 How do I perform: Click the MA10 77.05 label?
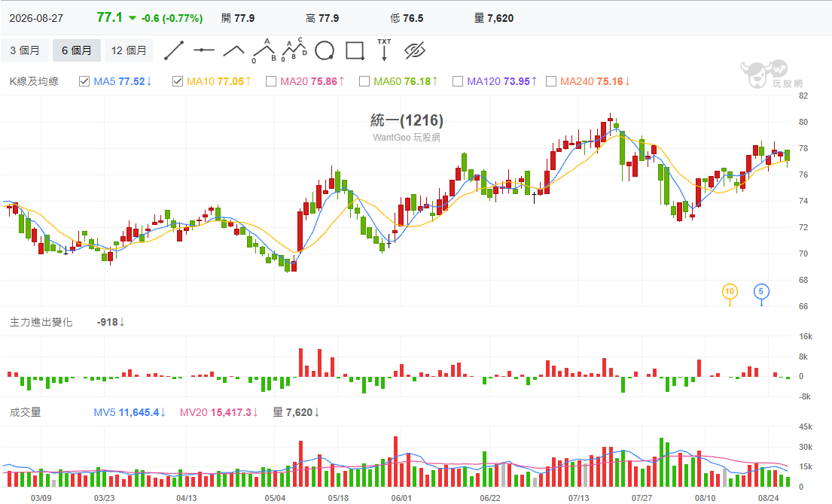[218, 81]
